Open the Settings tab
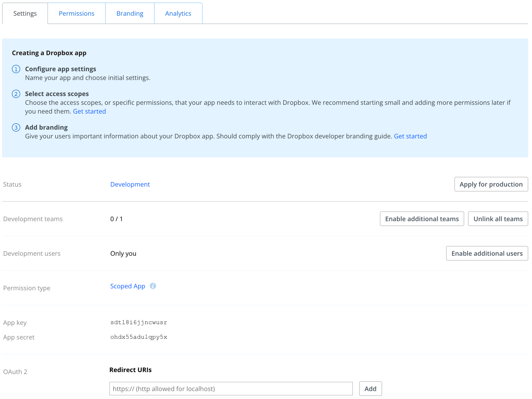 [25, 13]
